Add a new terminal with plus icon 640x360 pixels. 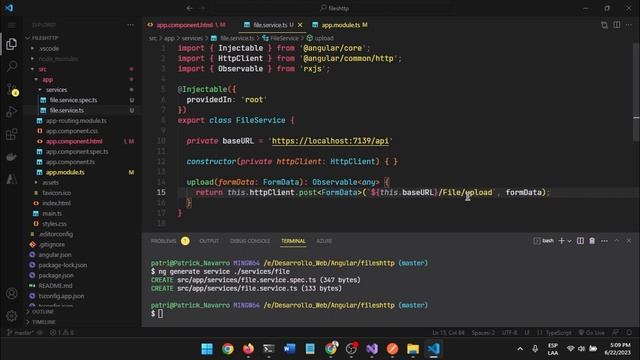click(561, 241)
